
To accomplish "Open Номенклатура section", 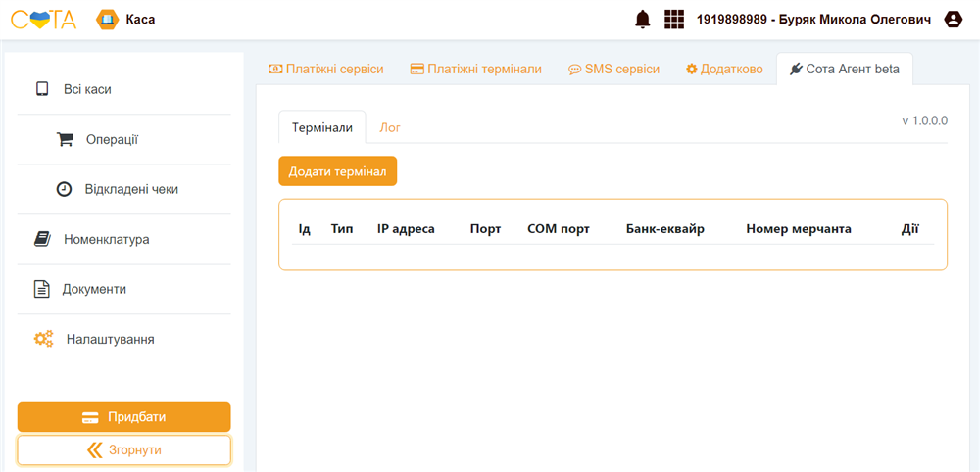I will [x=106, y=239].
